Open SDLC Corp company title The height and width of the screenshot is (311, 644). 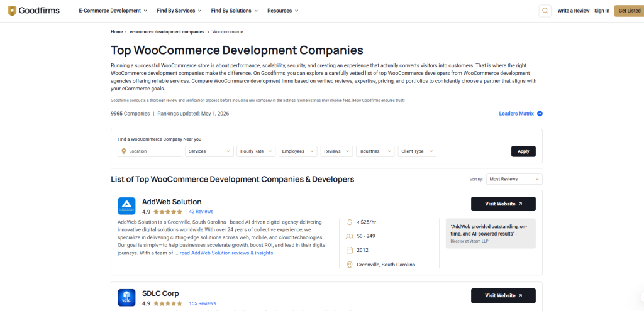click(x=160, y=293)
